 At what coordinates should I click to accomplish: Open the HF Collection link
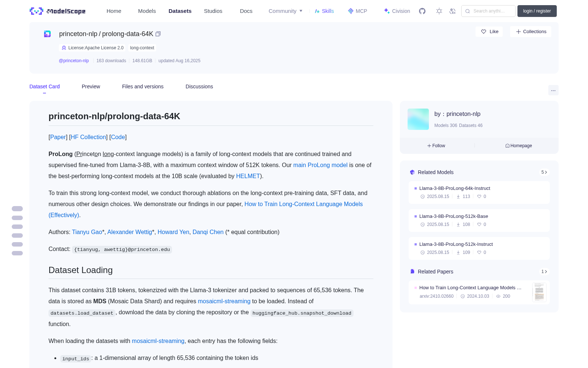(x=89, y=137)
